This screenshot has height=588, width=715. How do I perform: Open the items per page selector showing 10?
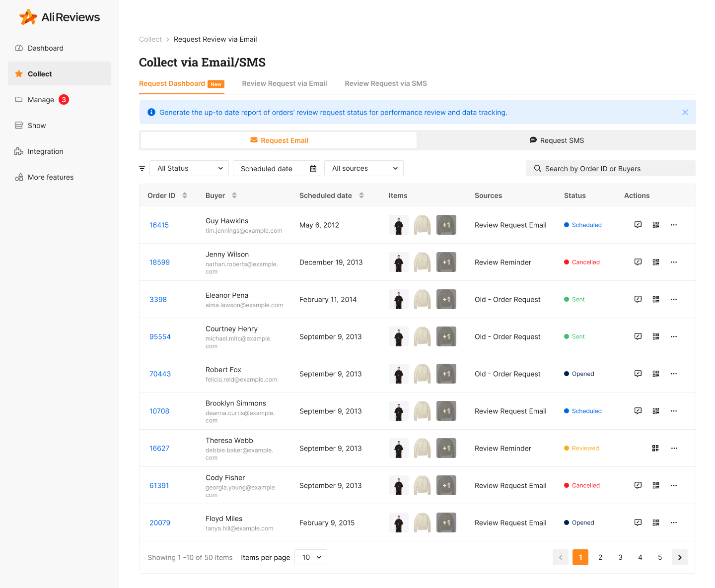310,557
